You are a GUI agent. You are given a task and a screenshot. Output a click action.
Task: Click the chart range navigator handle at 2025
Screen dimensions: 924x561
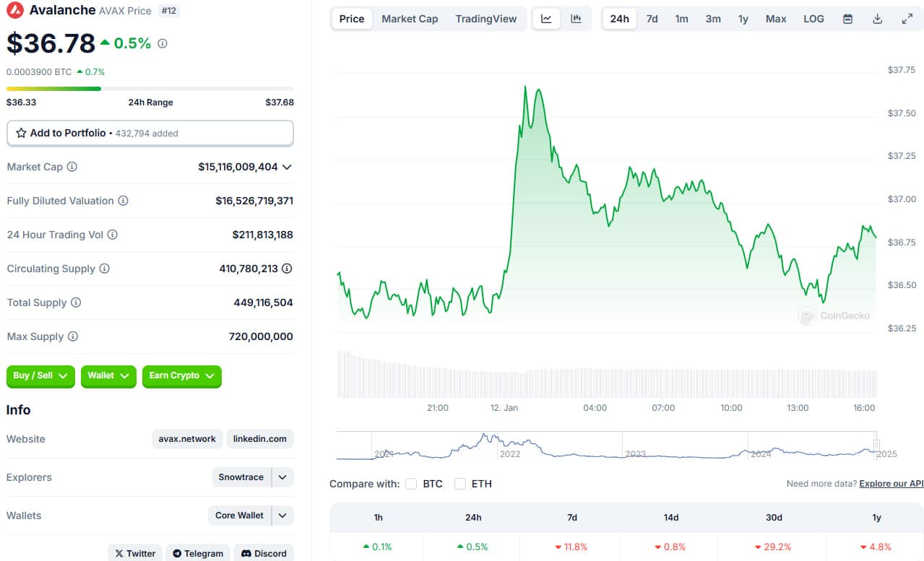(x=877, y=445)
